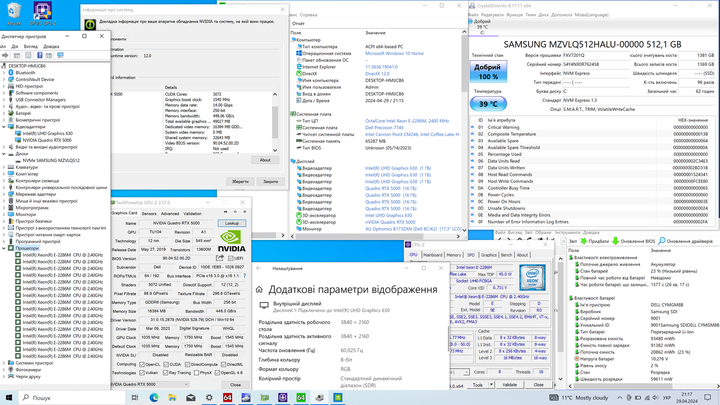The width and height of the screenshot is (720, 405).
Task: Open the Функції menu in CrystalDiskInfo
Action: point(514,15)
